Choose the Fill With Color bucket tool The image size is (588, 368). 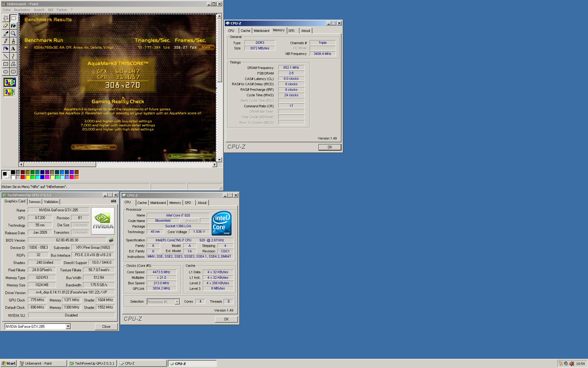pos(13,26)
